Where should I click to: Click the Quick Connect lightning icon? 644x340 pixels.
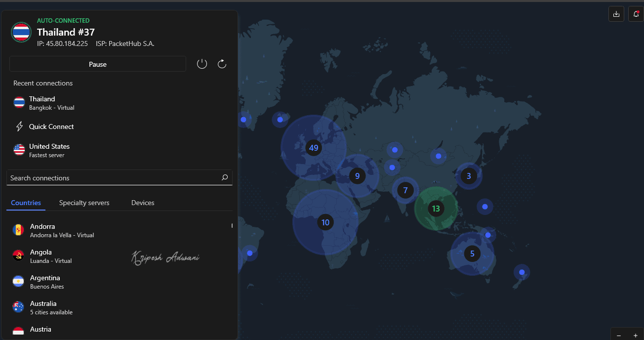pyautogui.click(x=19, y=127)
